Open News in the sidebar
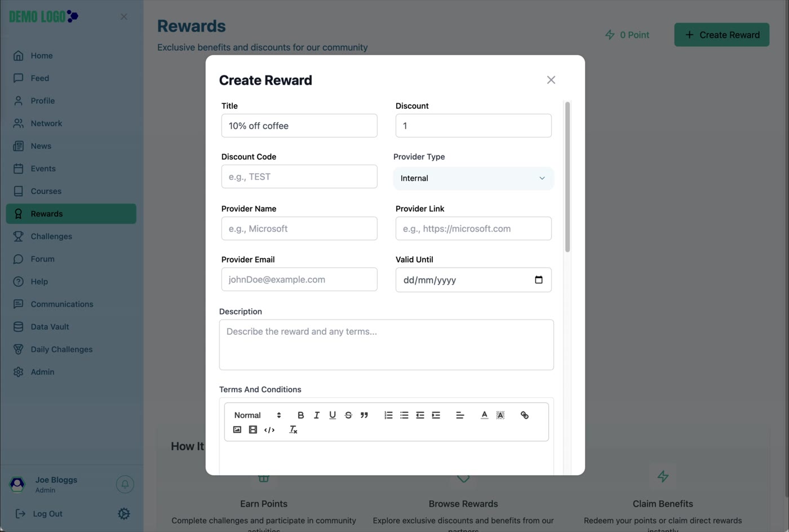789x532 pixels. tap(71, 146)
